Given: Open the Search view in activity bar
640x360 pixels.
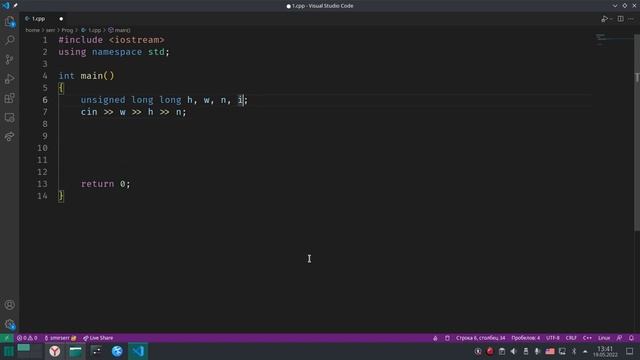Looking at the screenshot, I should pyautogui.click(x=9, y=40).
